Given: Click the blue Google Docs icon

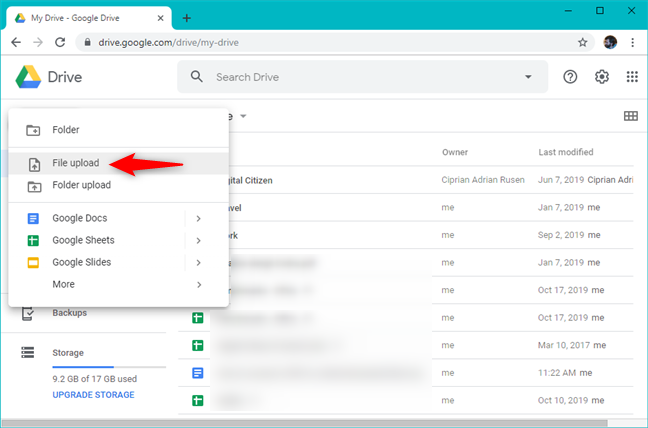Looking at the screenshot, I should pos(33,218).
